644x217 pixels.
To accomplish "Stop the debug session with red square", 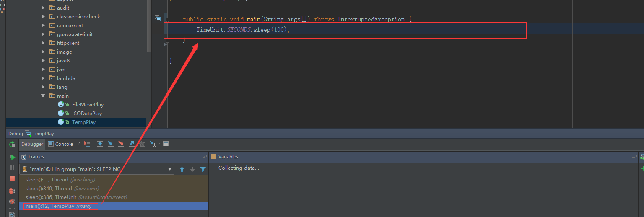I will click(12, 178).
